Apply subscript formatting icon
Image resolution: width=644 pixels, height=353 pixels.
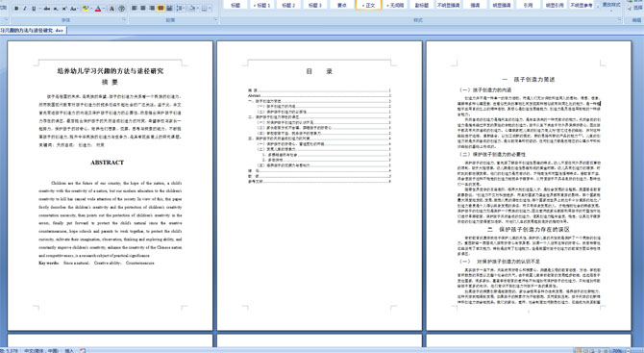click(56, 9)
